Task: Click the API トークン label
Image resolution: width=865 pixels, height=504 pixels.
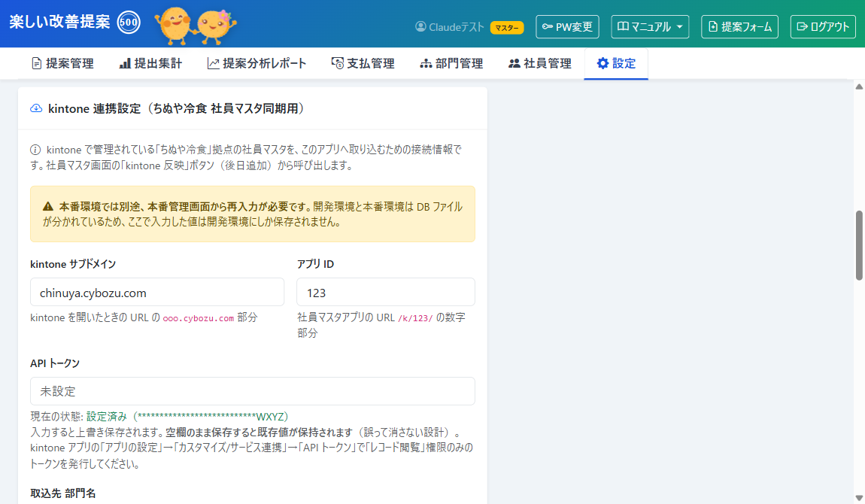Action: [55, 363]
